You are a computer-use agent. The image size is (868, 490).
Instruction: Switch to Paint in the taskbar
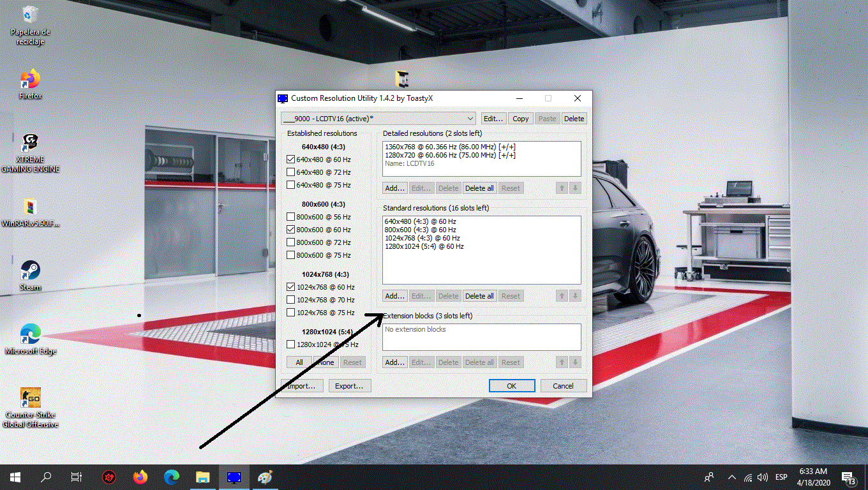(265, 477)
